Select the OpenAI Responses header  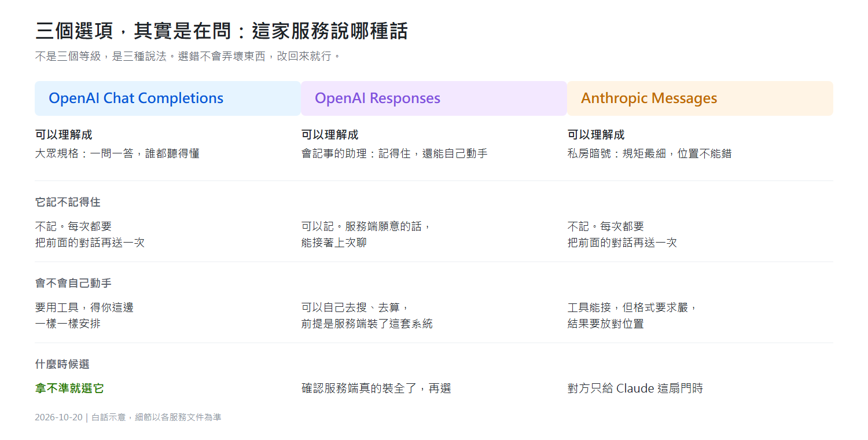(434, 98)
